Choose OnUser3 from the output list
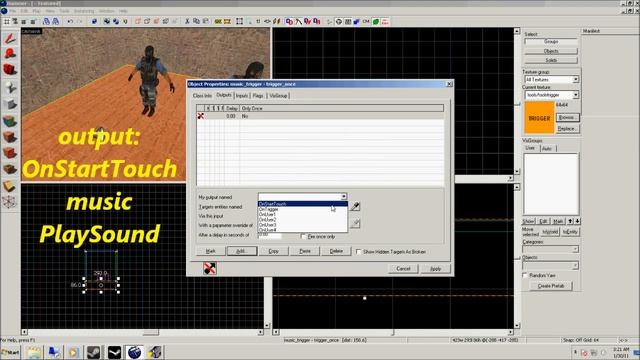640x360 pixels. click(x=302, y=225)
